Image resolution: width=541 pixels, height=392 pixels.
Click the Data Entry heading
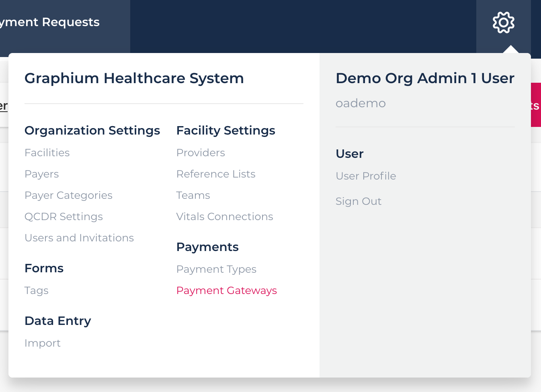point(58,321)
